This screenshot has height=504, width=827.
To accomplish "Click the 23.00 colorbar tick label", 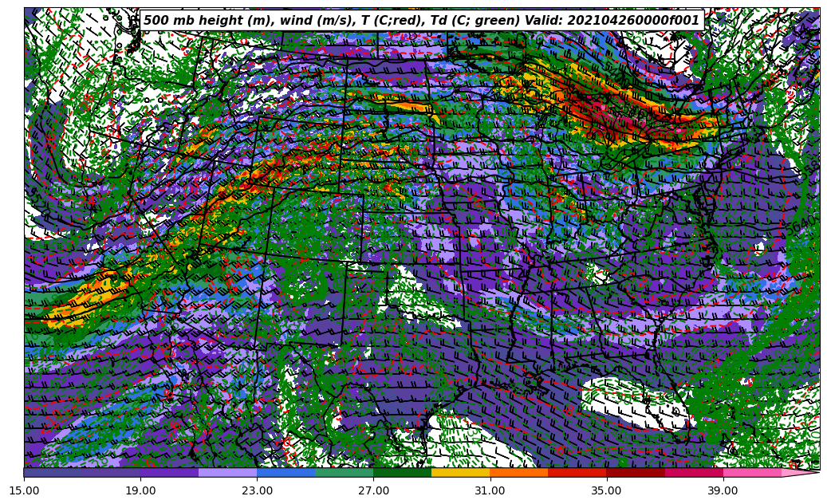I will click(x=257, y=490).
